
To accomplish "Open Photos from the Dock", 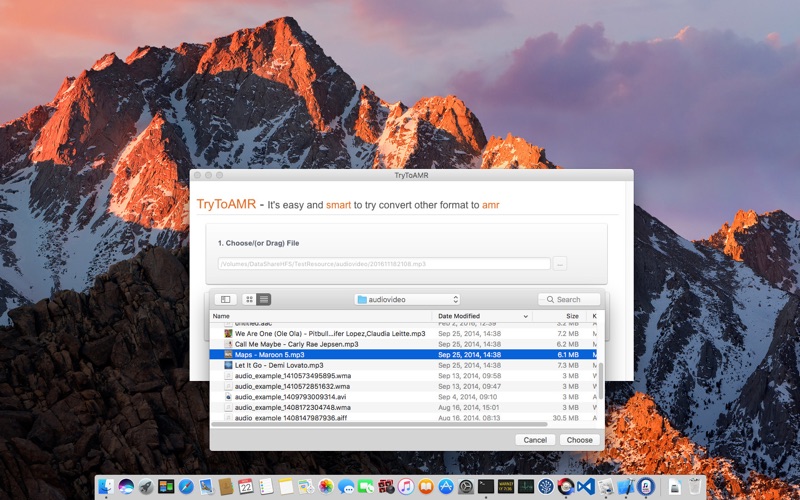I will pyautogui.click(x=326, y=486).
